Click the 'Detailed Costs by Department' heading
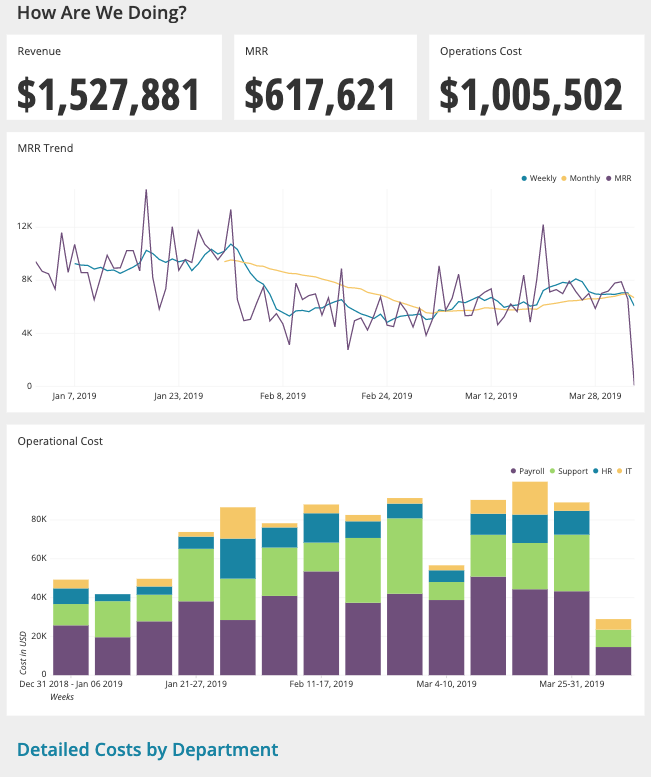This screenshot has width=651, height=777. pos(148,749)
